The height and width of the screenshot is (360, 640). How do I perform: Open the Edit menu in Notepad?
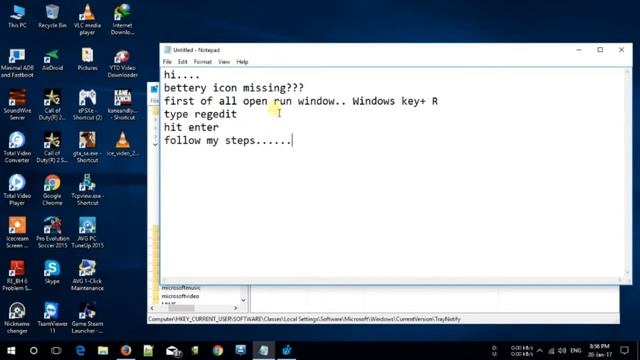(x=182, y=62)
